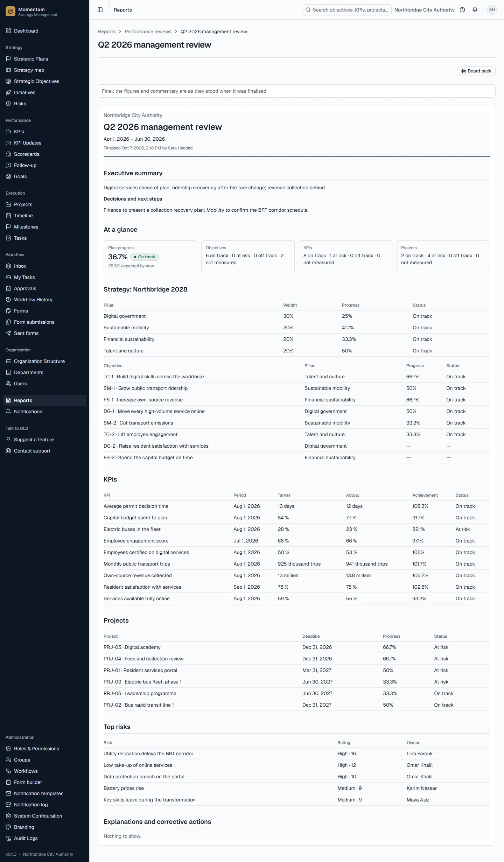Click the 'Electric buses in the fleet' KPI row
The image size is (504, 862).
(297, 529)
